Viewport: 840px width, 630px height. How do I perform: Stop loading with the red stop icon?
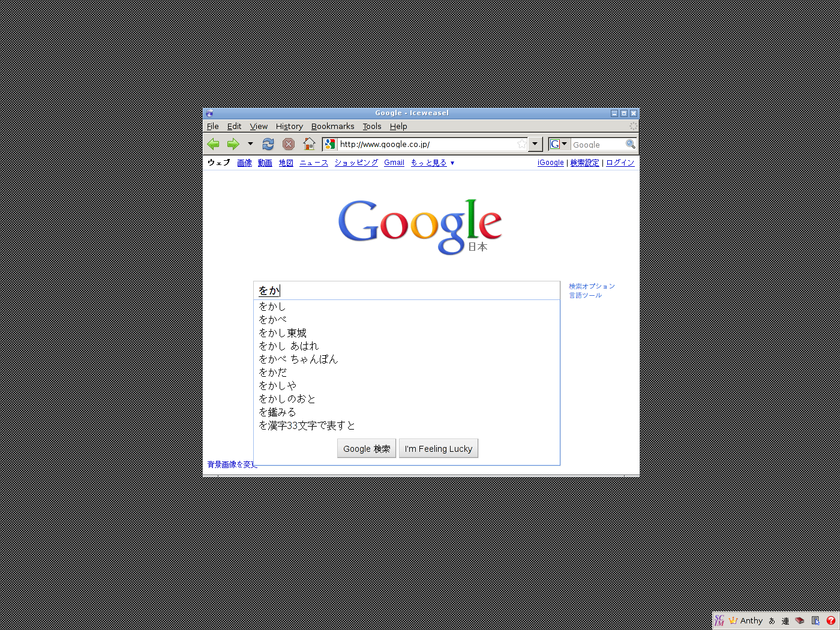coord(289,144)
